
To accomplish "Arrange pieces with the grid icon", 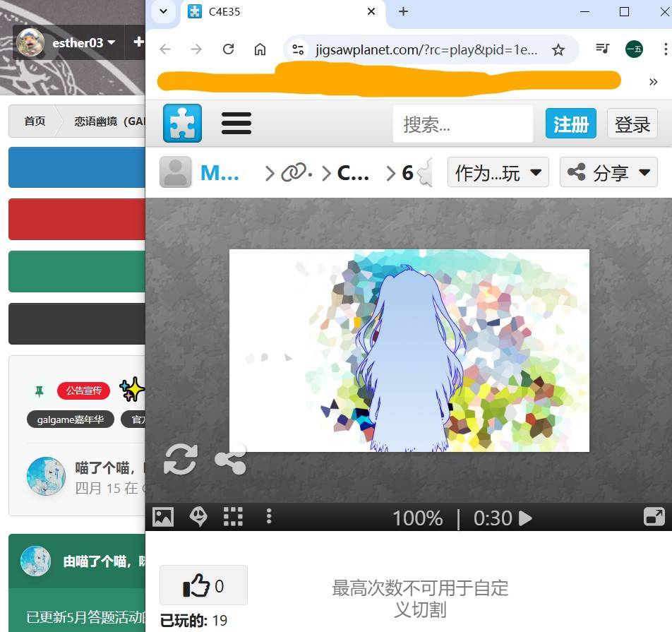I will pyautogui.click(x=233, y=517).
